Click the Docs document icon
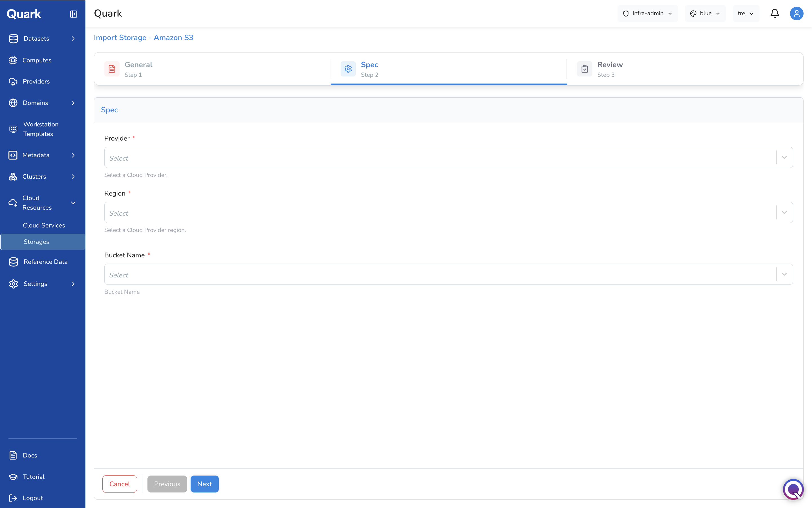Screen dimensions: 812x508 (x=13, y=455)
